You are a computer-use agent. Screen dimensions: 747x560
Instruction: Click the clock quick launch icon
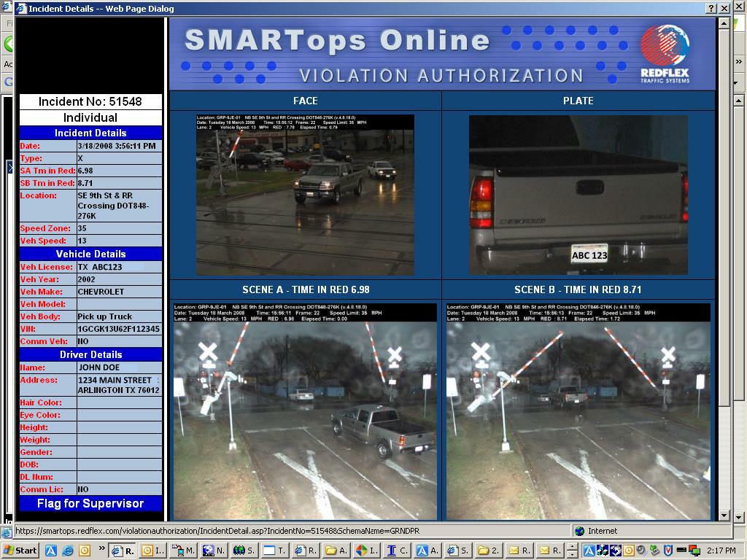[x=85, y=551]
